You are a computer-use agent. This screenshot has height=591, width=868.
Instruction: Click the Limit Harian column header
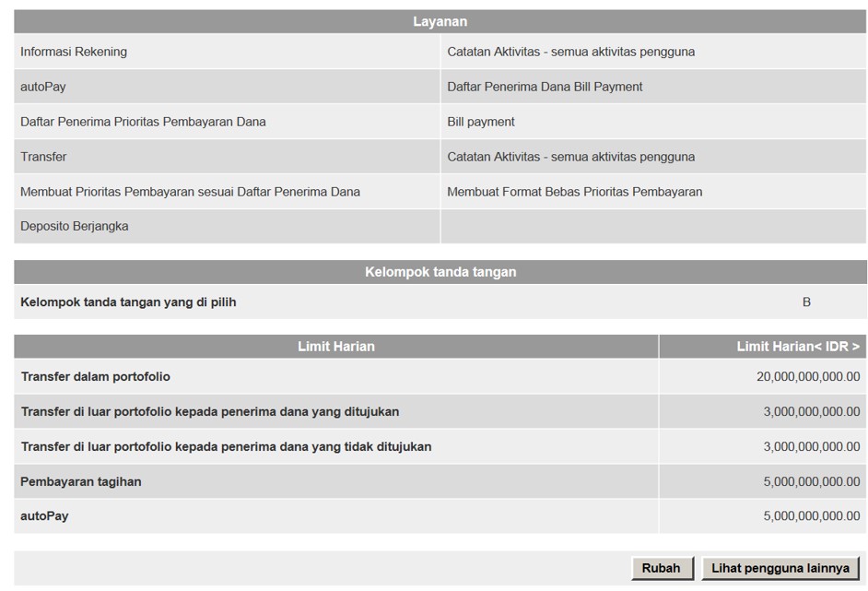(336, 346)
